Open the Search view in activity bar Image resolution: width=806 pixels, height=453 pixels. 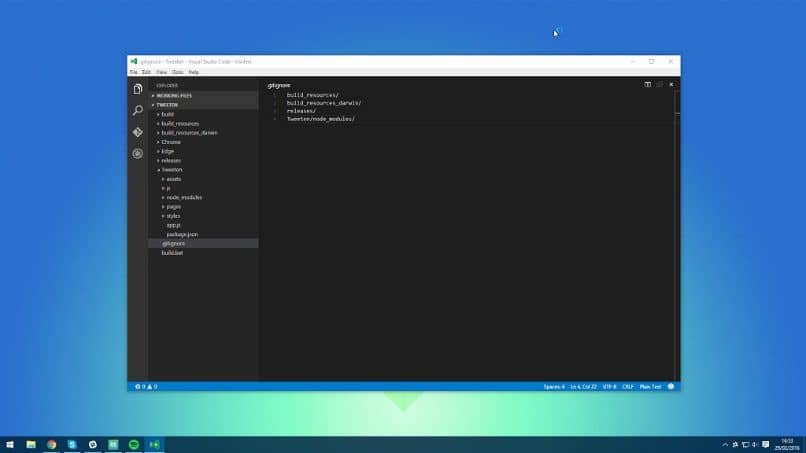138,110
